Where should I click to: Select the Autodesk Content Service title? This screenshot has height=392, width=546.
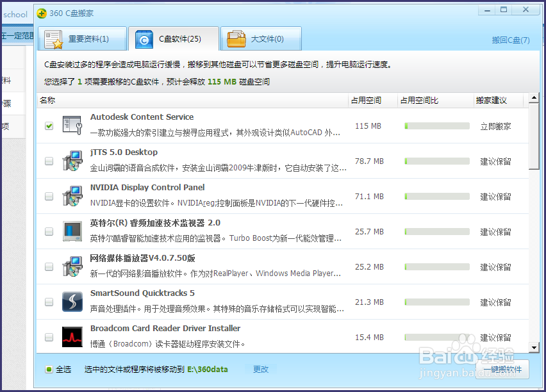pyautogui.click(x=142, y=117)
